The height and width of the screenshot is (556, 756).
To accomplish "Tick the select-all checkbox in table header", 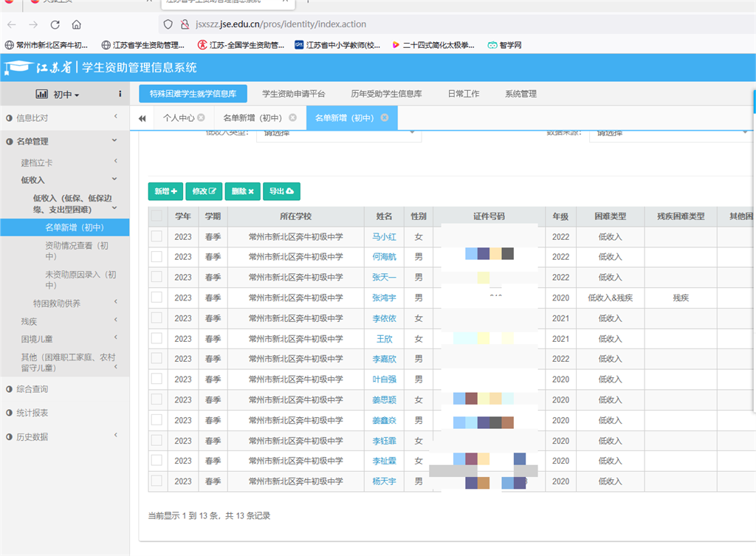I will pyautogui.click(x=157, y=216).
